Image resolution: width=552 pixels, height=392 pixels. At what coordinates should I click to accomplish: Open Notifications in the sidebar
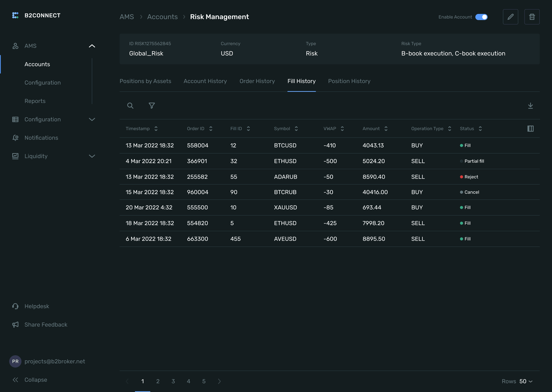click(x=41, y=138)
